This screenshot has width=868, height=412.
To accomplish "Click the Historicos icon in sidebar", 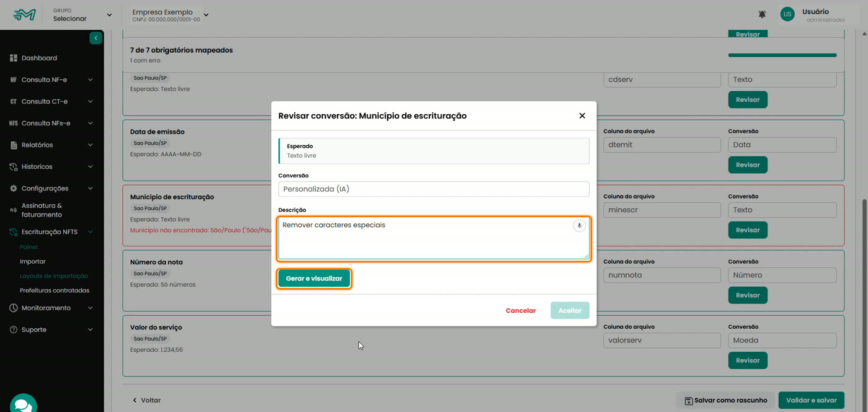I will (13, 167).
